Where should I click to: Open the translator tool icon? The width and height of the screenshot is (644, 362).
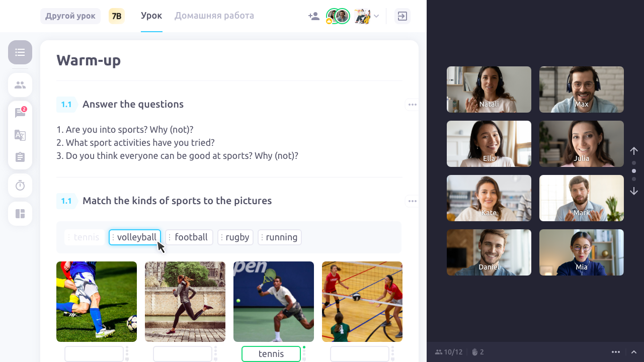pyautogui.click(x=20, y=135)
